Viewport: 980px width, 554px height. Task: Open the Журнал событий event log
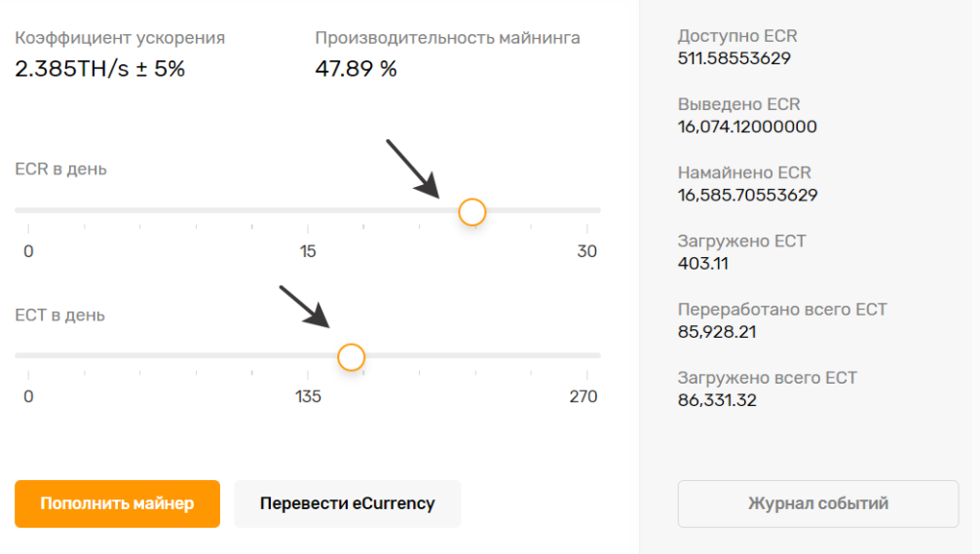click(818, 503)
